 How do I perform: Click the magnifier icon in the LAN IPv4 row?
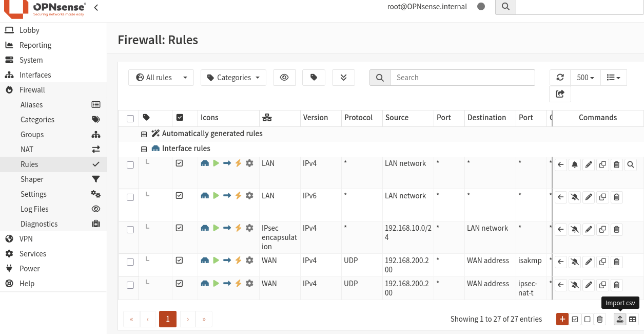tap(631, 165)
